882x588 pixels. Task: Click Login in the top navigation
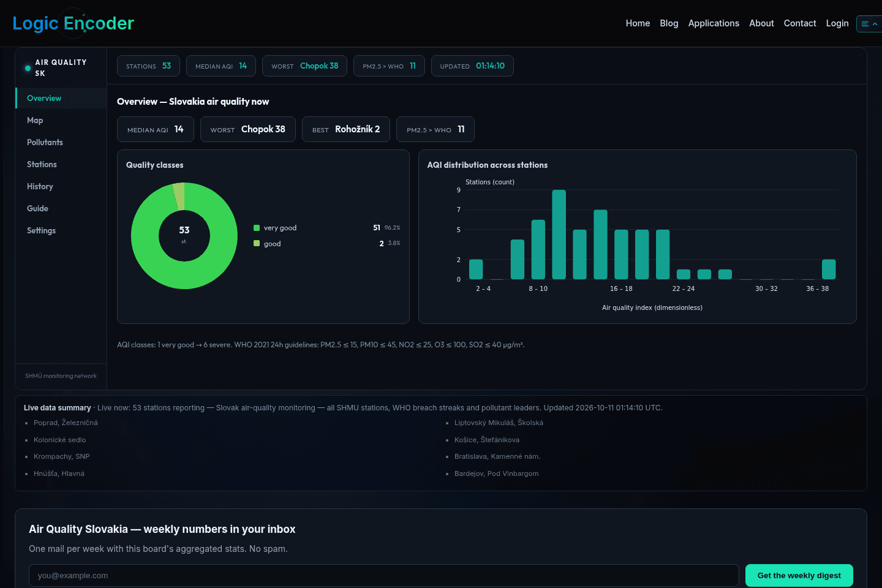point(837,23)
